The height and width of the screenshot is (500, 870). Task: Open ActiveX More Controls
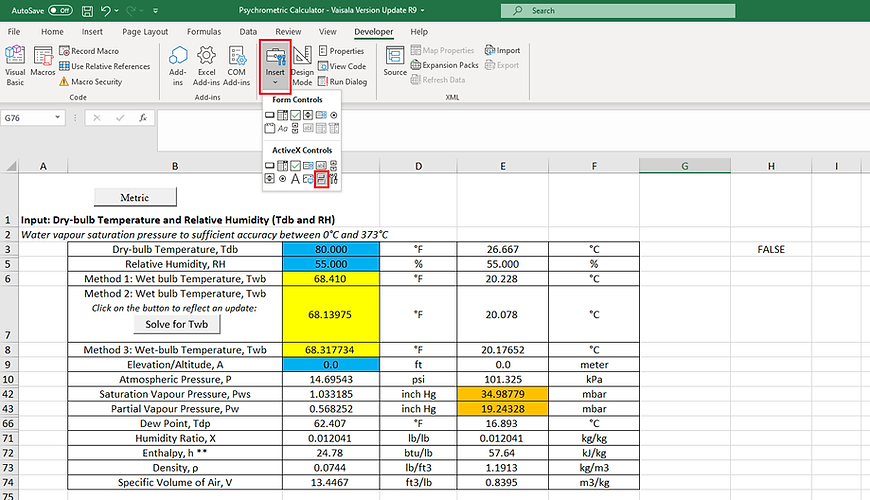pos(333,178)
